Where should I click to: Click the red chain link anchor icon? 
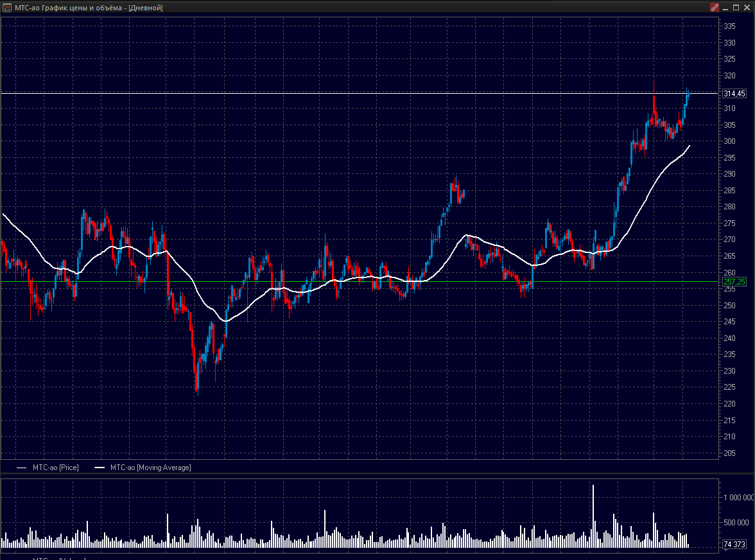pyautogui.click(x=715, y=8)
